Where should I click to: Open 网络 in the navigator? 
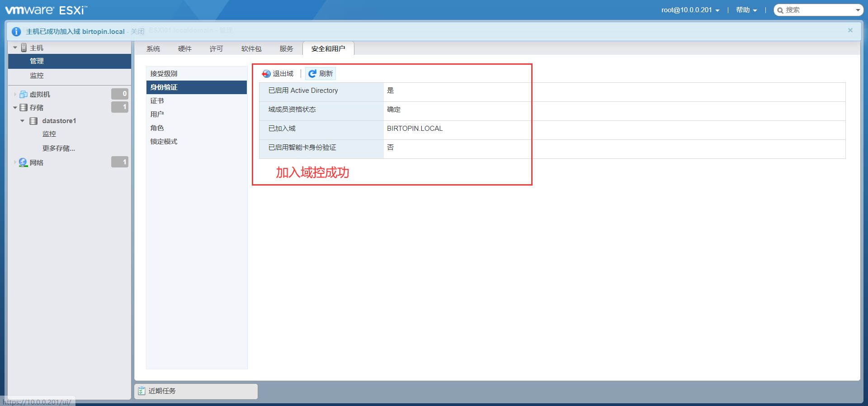[x=37, y=162]
